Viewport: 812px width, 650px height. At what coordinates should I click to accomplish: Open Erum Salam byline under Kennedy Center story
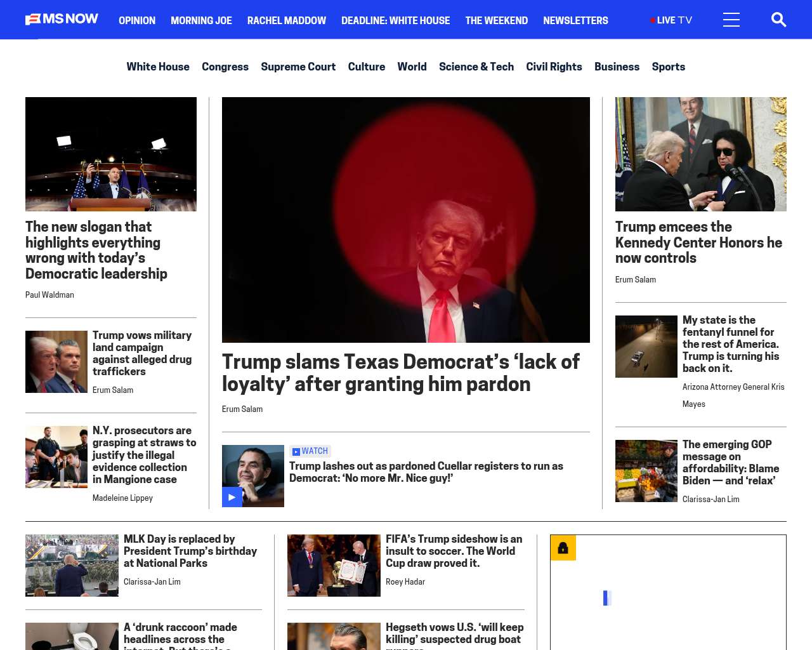click(636, 280)
